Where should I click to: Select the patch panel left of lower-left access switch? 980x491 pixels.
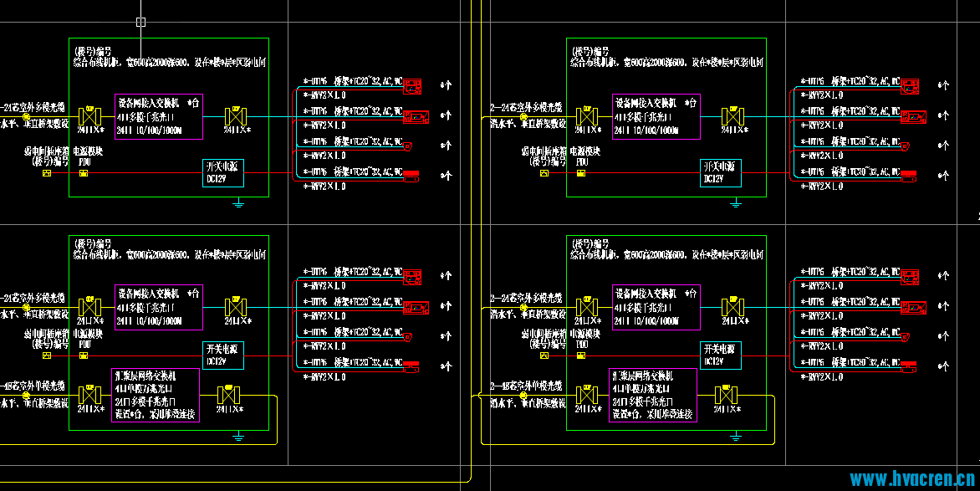90,307
